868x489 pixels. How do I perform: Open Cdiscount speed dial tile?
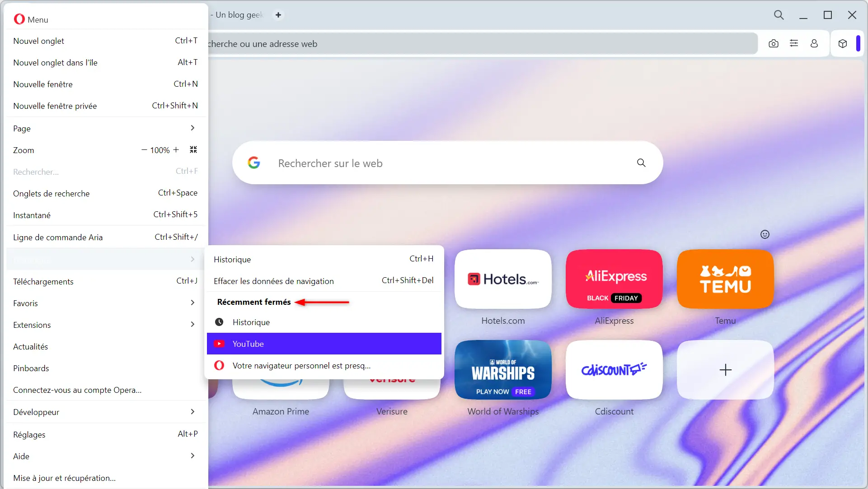(x=614, y=370)
